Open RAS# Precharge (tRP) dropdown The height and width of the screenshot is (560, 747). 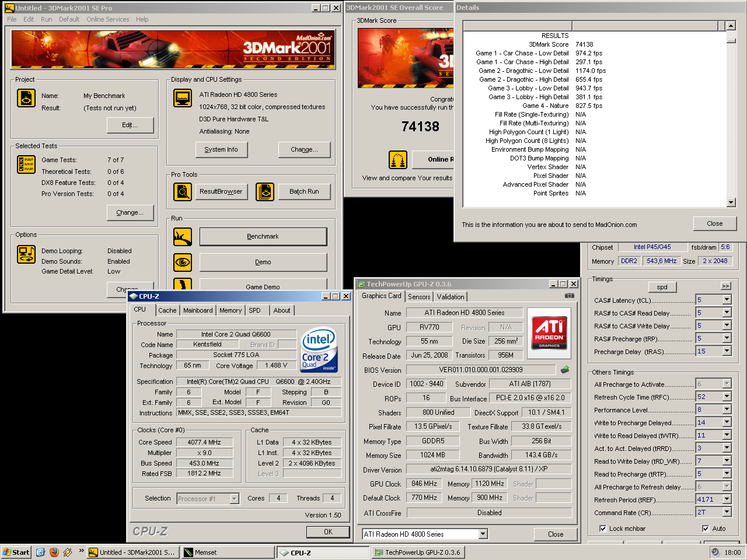tap(727, 338)
